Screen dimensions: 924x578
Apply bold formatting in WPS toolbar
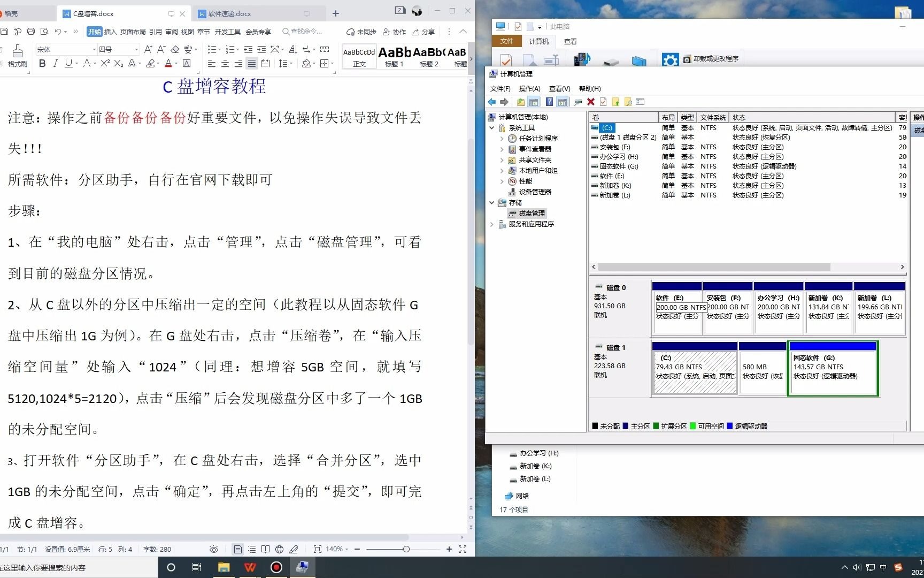click(43, 63)
